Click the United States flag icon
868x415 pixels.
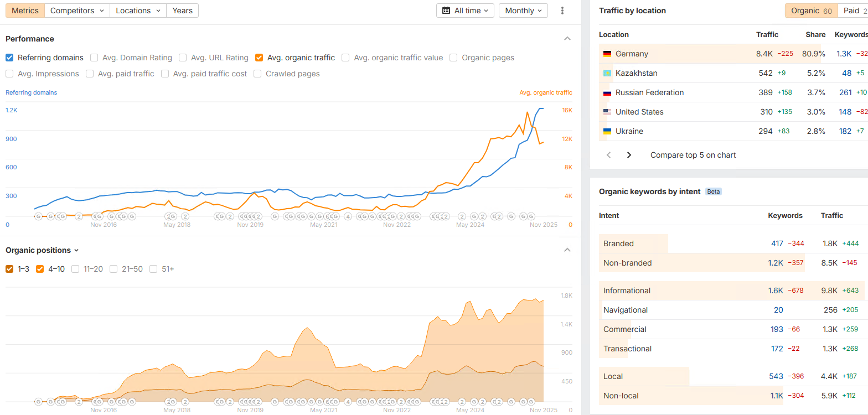click(x=607, y=112)
